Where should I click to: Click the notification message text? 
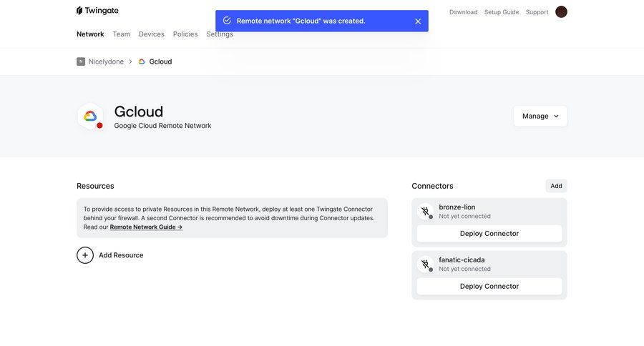(301, 21)
